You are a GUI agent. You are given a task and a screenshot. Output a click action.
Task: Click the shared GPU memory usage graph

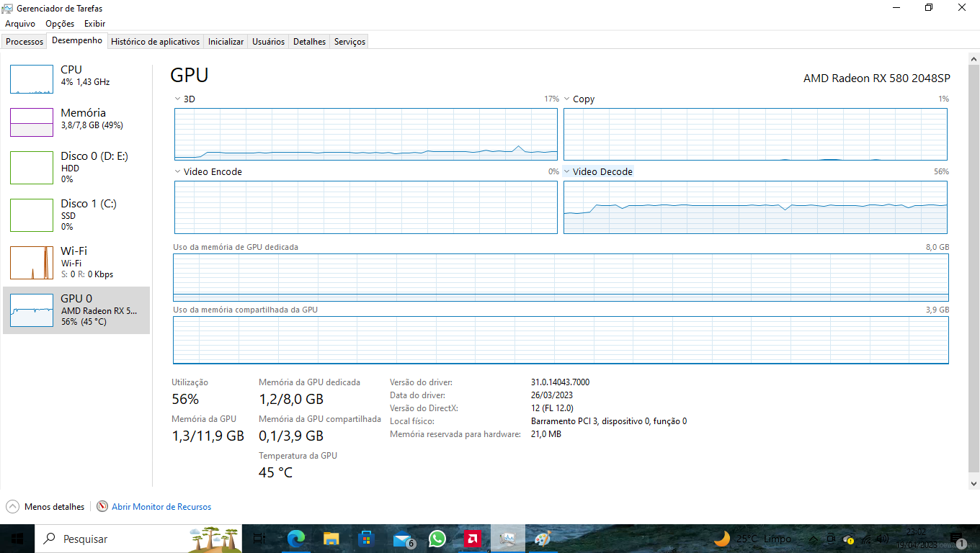[561, 340]
